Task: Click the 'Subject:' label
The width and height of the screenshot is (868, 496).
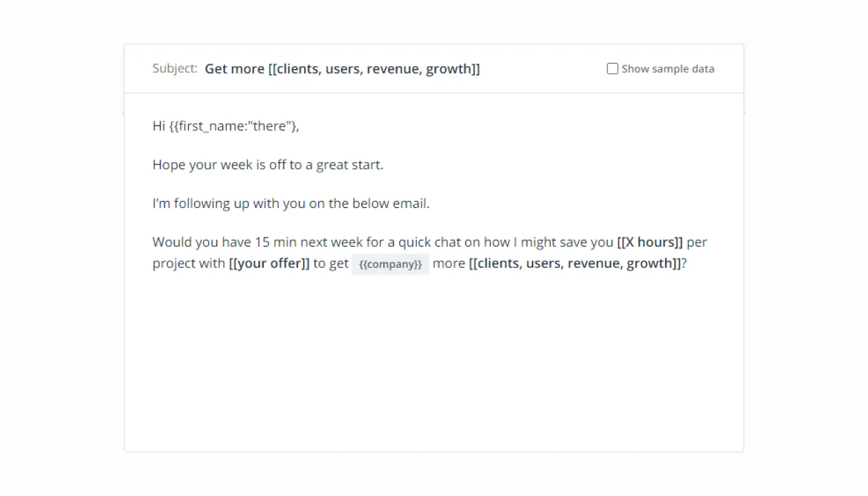Action: (175, 68)
